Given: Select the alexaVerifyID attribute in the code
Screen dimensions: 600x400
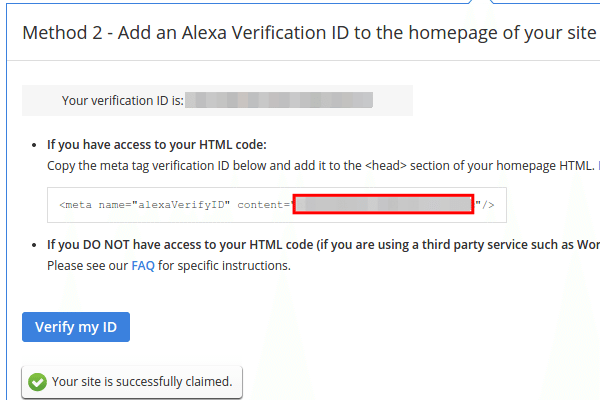Looking at the screenshot, I should point(181,205).
